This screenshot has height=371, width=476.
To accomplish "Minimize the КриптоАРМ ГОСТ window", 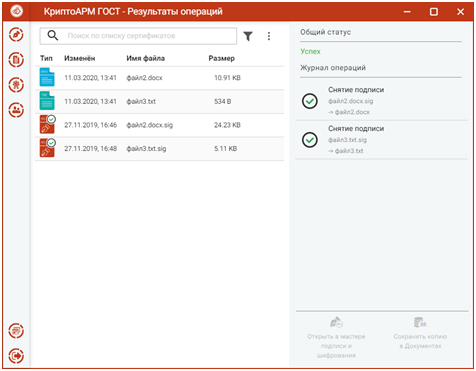I will coord(407,12).
